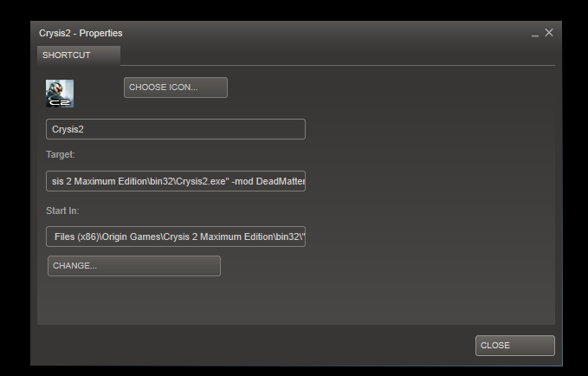Close the window with the X icon
588x376 pixels.
549,33
